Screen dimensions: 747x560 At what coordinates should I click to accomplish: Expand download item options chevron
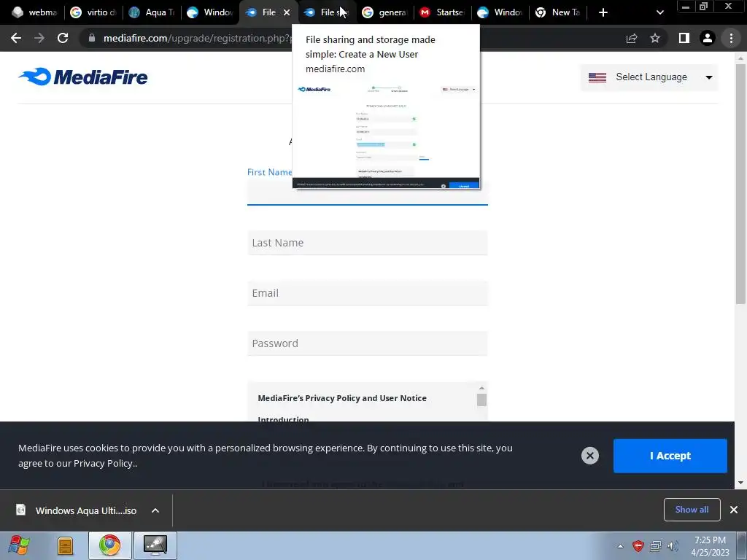155,510
